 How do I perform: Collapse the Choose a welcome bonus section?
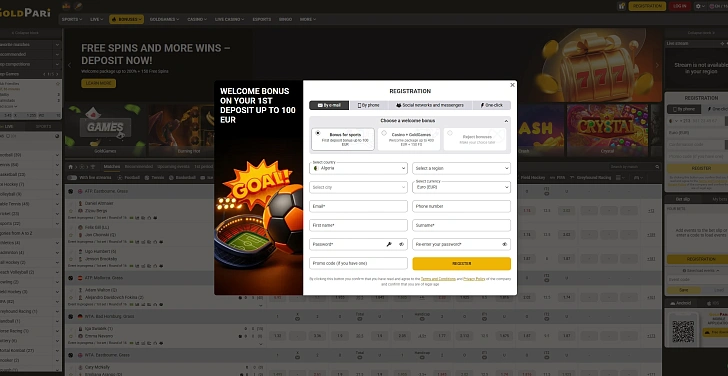pos(506,121)
